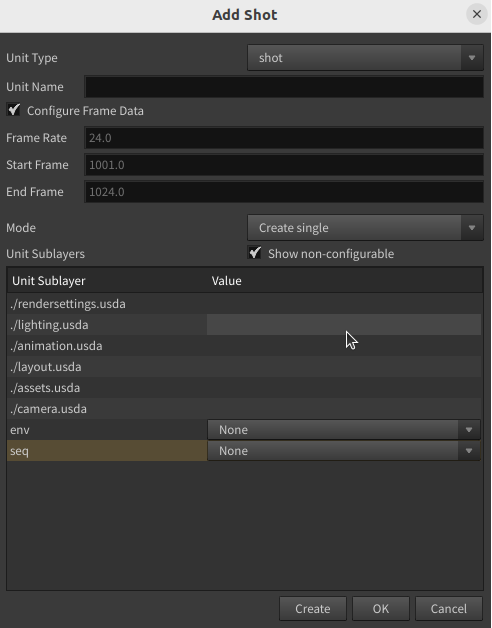Select the ./rendersettings.usda row

(x=244, y=304)
